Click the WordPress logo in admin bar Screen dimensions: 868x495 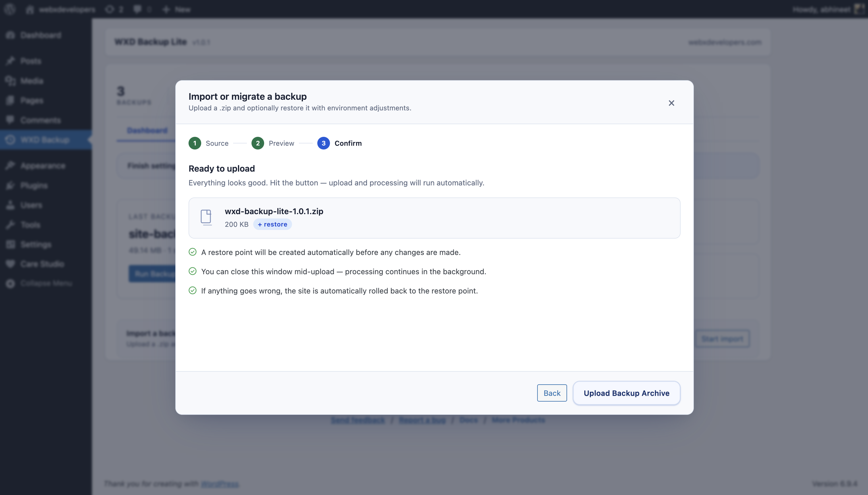[10, 9]
